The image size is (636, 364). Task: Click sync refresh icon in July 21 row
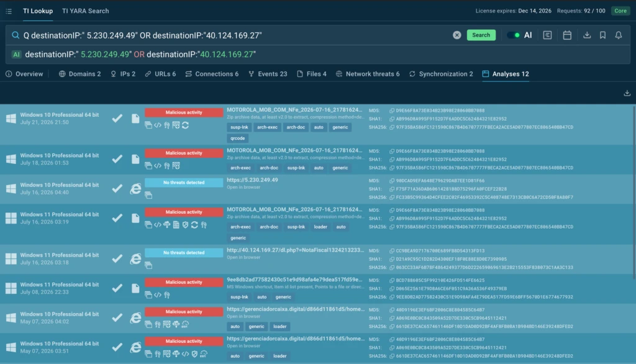click(185, 125)
